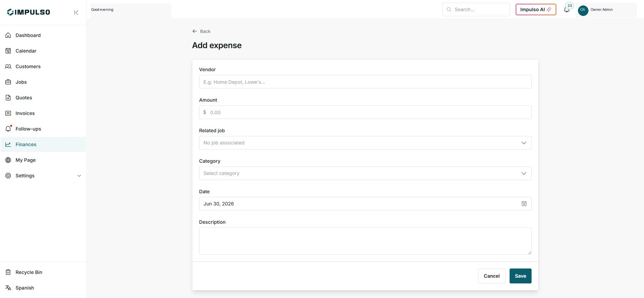The height and width of the screenshot is (298, 644).
Task: Go to Invoices section
Action: pos(43,113)
